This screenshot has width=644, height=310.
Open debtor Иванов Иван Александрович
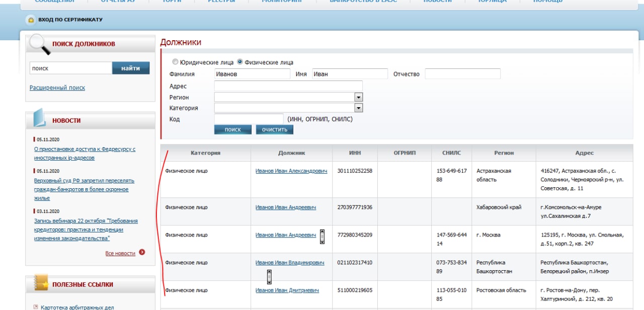[x=291, y=171]
